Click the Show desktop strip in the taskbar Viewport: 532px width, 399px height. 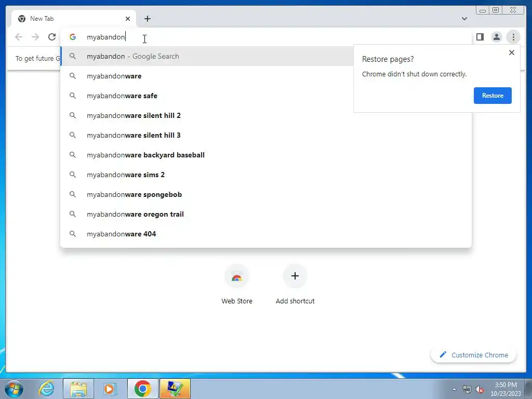point(528,389)
